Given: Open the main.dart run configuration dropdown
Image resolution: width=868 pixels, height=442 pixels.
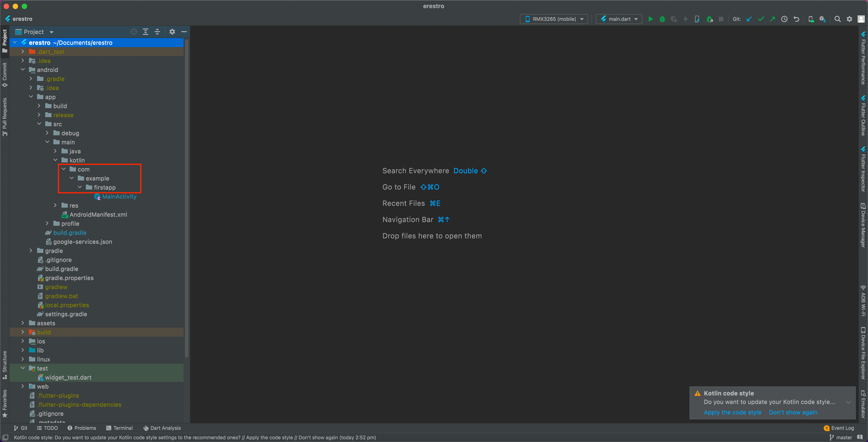Looking at the screenshot, I should 619,19.
